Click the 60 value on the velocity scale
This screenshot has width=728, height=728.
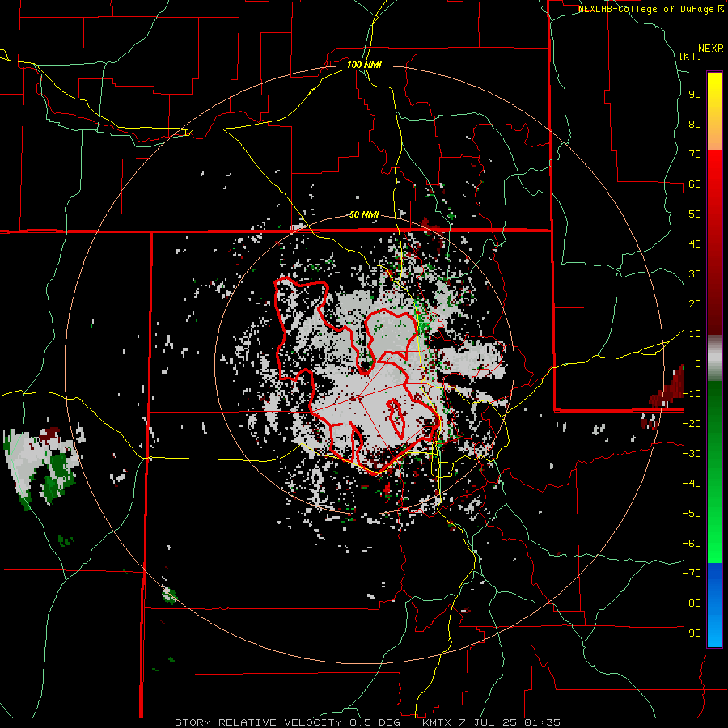tap(695, 184)
